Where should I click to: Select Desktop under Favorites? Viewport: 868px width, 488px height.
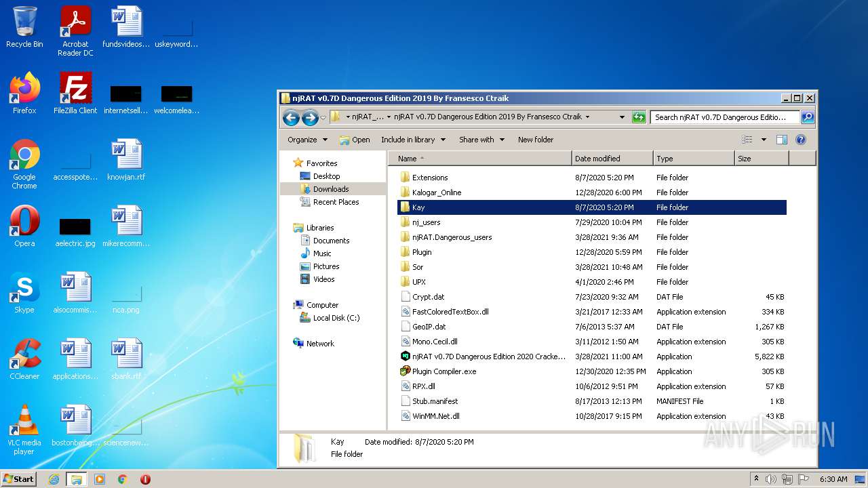click(326, 176)
